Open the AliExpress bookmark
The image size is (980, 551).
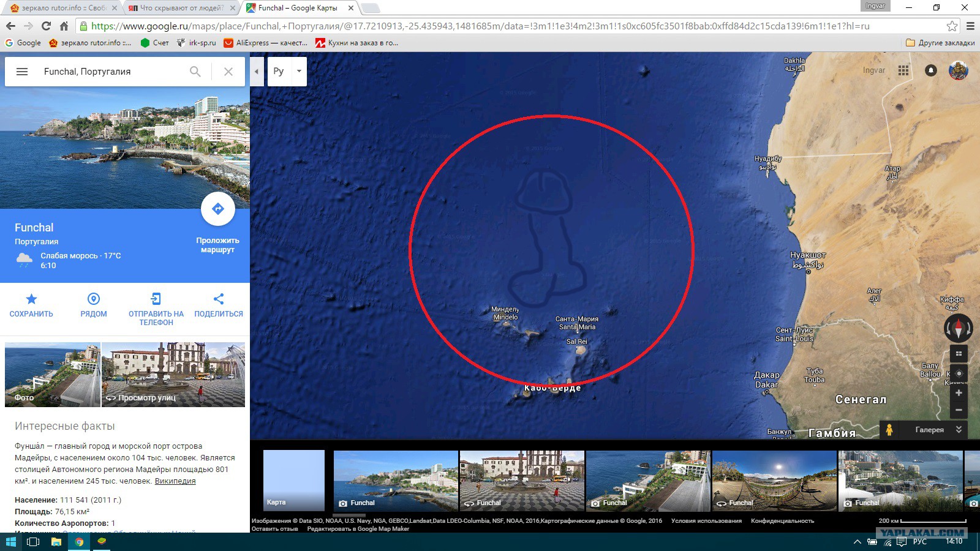pyautogui.click(x=266, y=43)
